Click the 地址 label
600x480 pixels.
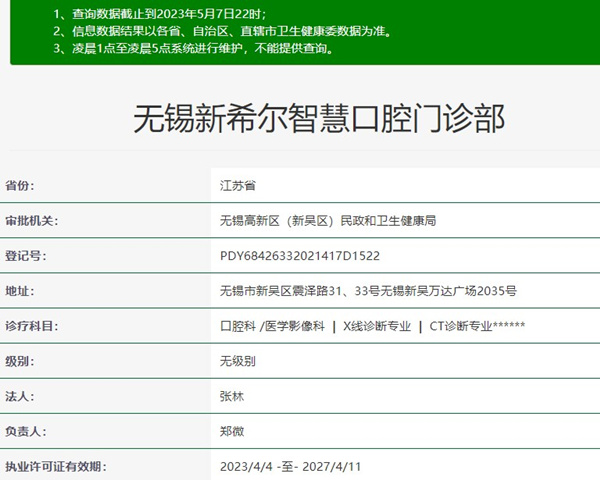tap(20, 291)
